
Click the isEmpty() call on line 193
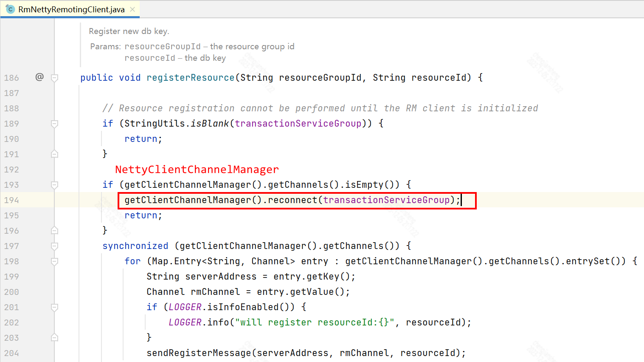click(370, 185)
